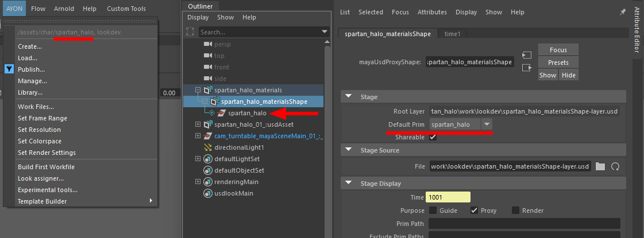Open the Default Prim dropdown
Viewport: 644px width, 238px height.
tap(487, 124)
